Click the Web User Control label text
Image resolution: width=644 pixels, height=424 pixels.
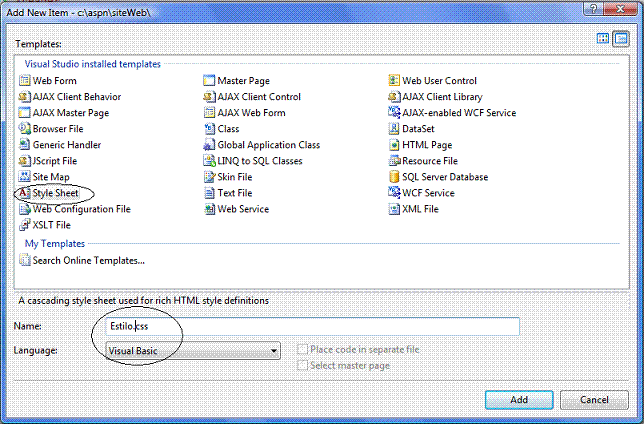pos(439,81)
